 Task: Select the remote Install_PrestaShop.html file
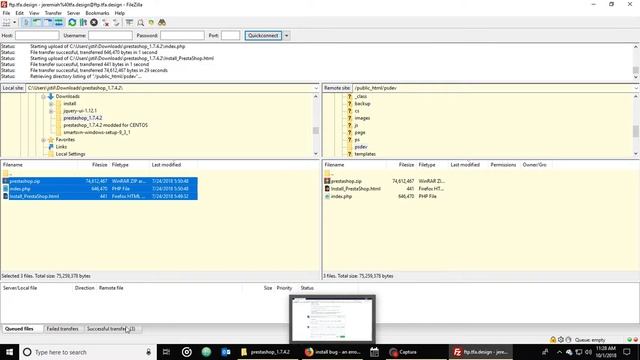click(x=356, y=189)
